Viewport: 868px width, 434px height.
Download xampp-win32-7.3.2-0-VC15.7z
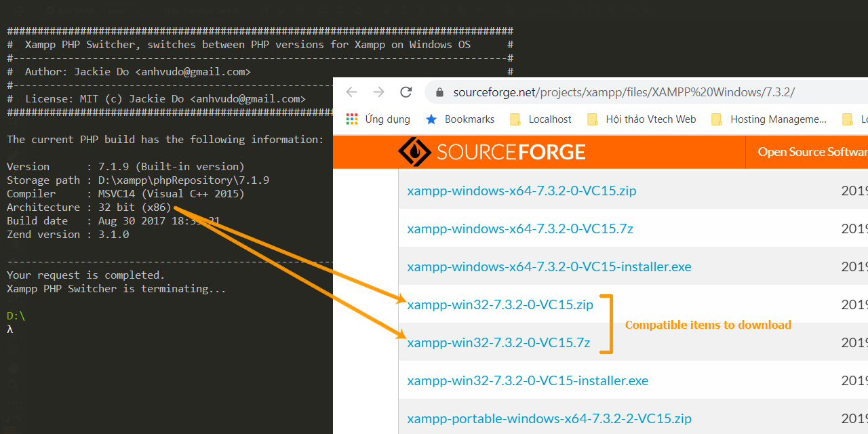click(x=498, y=342)
